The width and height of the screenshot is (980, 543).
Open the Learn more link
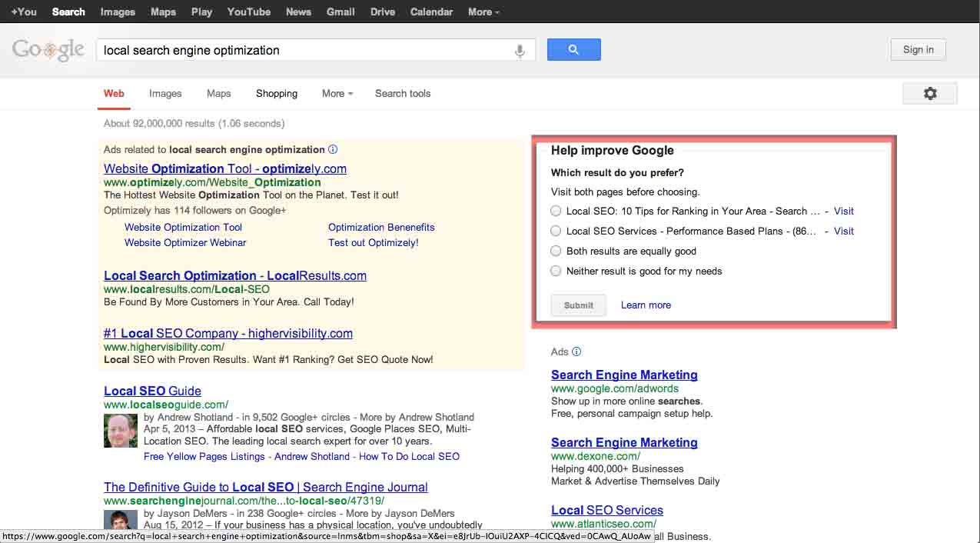[646, 305]
